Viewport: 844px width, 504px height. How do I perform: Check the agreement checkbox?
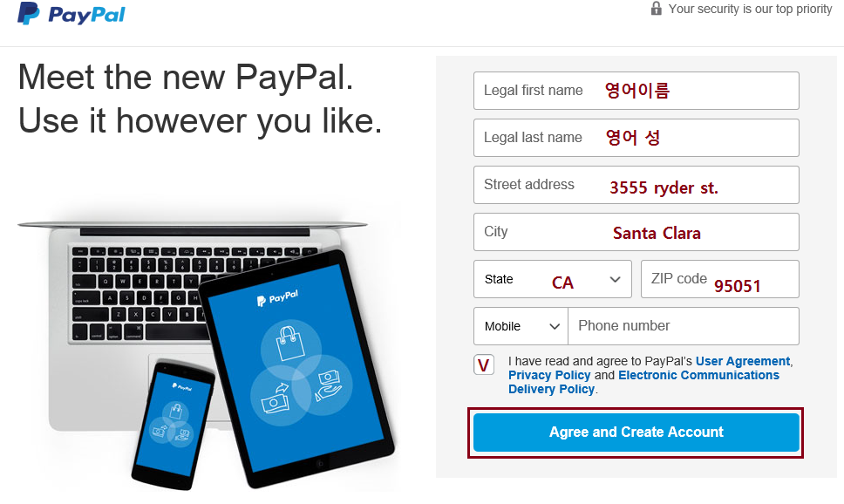(484, 364)
